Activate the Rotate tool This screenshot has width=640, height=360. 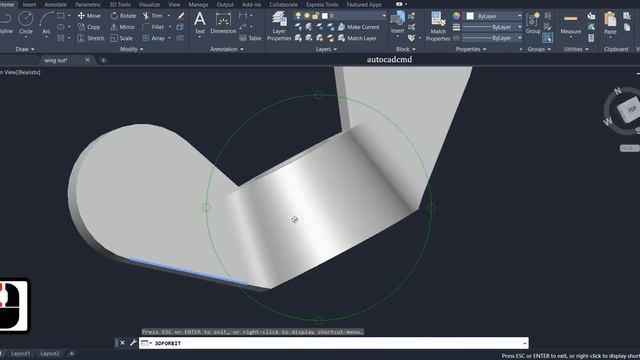(123, 16)
